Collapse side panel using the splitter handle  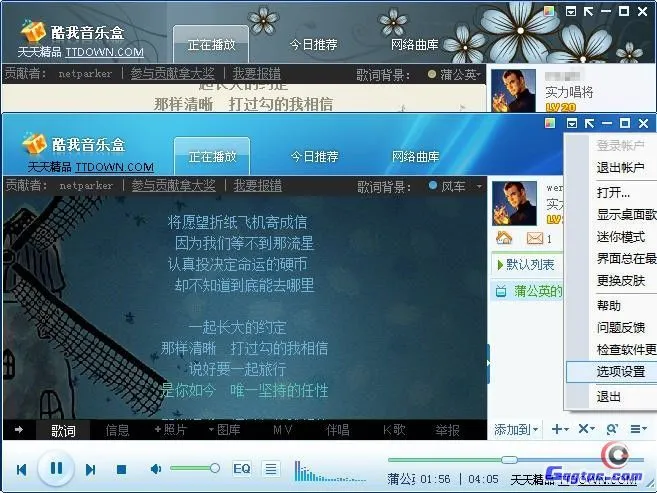488,364
